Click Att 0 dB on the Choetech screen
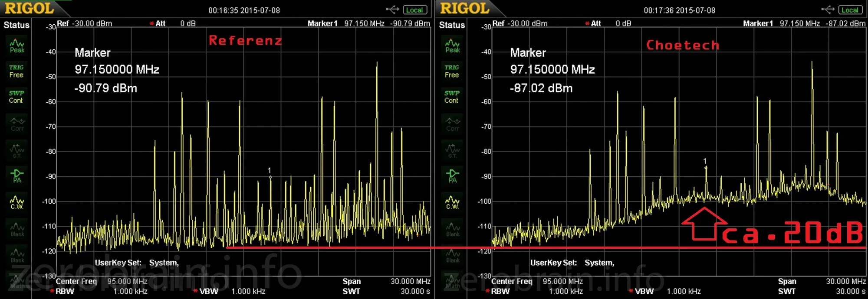The image size is (868, 299). 608,23
